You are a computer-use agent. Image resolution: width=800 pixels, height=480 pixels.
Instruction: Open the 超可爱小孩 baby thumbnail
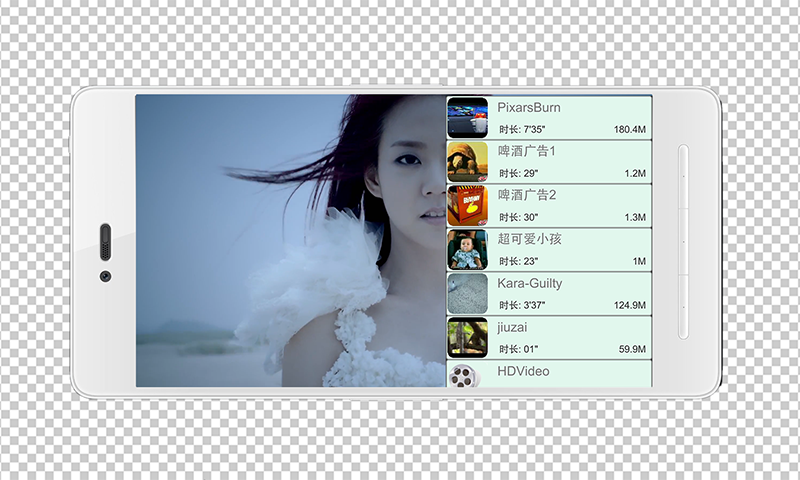[x=467, y=250]
